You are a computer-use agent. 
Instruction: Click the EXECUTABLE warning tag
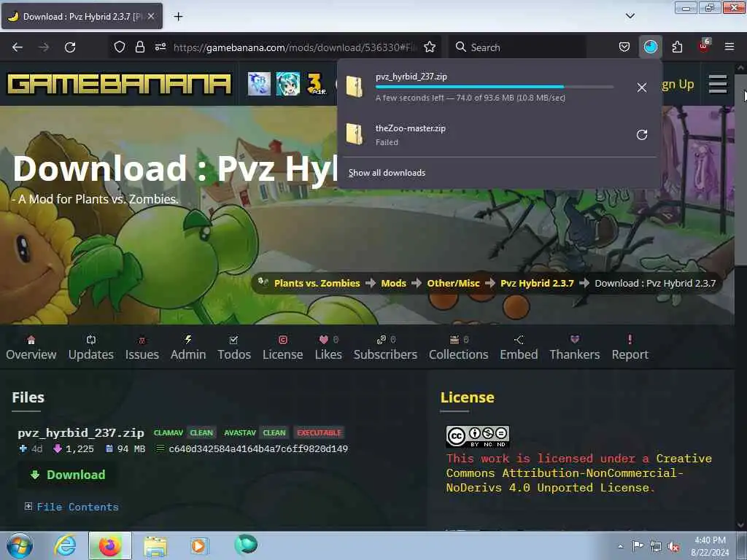pos(319,433)
